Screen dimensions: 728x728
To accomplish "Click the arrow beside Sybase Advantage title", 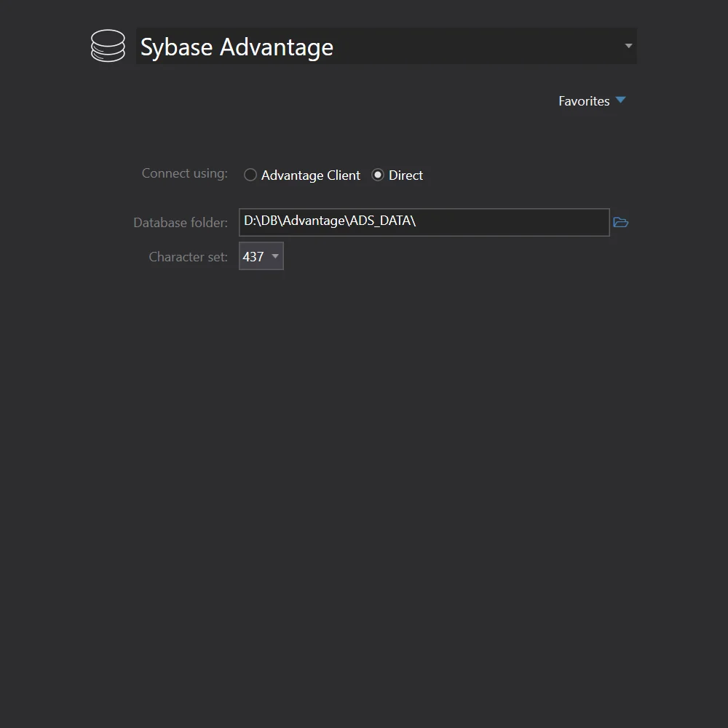I will point(628,47).
